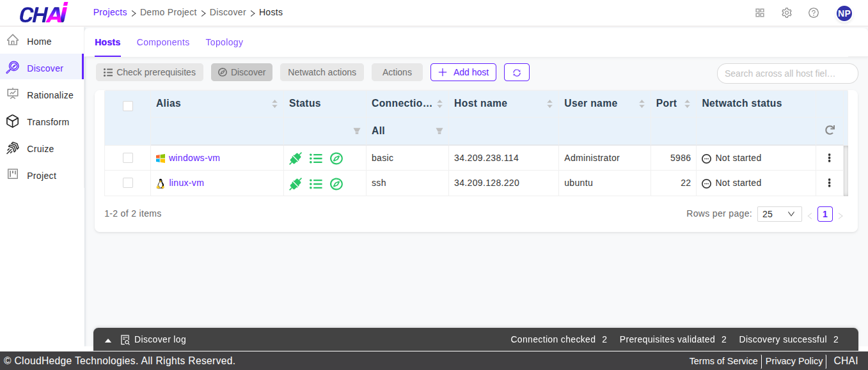
Task: Click the Add host button
Action: 463,72
